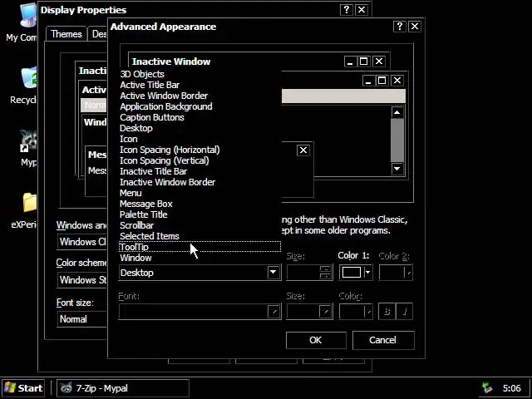532x399 pixels.
Task: Click Inactive Window preview minimize icon
Action: pos(350,62)
